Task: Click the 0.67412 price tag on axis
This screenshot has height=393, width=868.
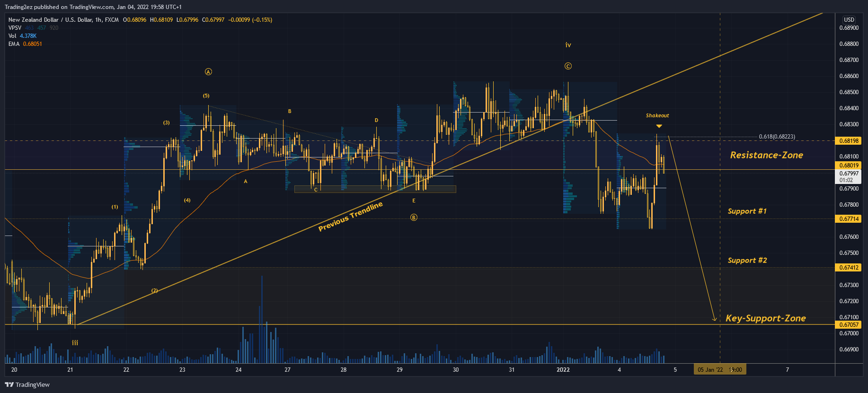Action: click(x=849, y=268)
